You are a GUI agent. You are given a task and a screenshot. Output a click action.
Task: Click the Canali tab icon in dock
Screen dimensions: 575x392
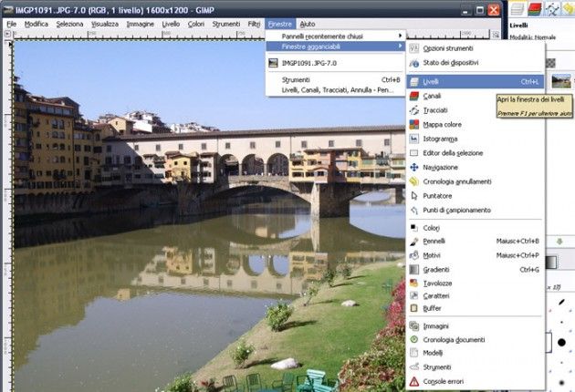pos(535,9)
